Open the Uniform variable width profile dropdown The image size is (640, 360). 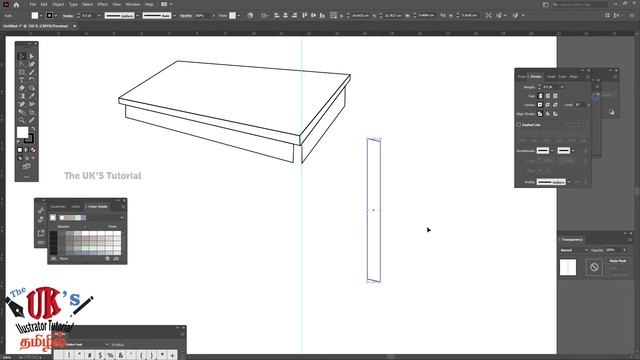(137, 16)
